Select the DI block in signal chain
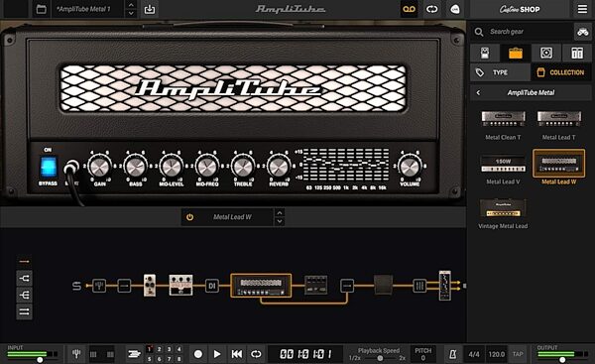595x364 pixels. pos(212,286)
